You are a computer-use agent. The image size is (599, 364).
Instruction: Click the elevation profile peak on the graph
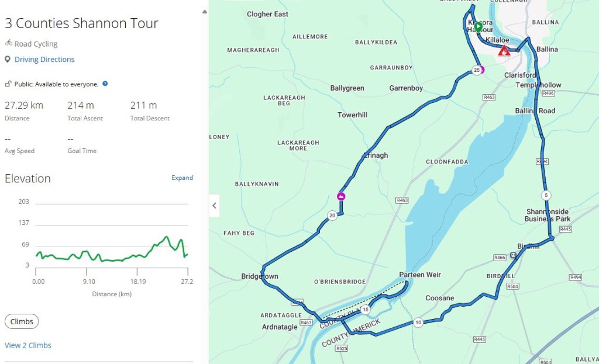tap(167, 237)
